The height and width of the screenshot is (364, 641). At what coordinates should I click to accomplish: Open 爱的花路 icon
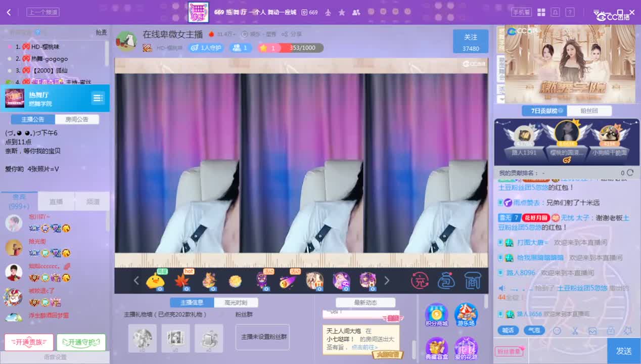tap(466, 349)
